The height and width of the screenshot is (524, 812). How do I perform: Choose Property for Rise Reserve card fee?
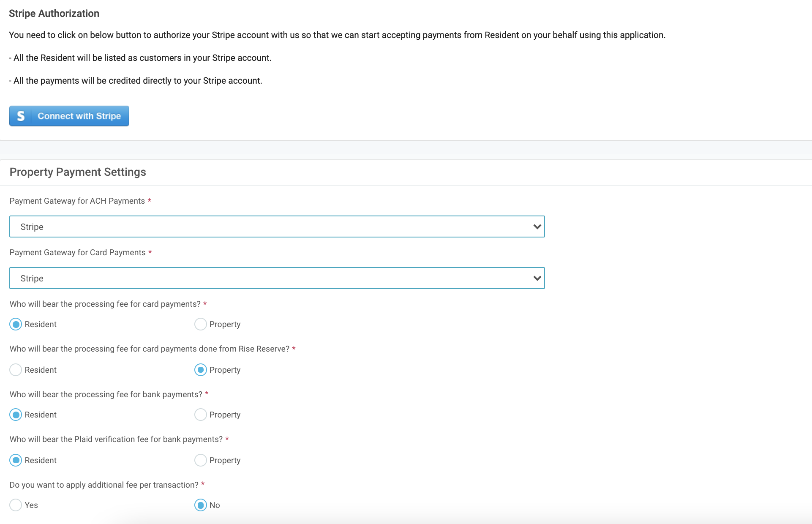[201, 370]
